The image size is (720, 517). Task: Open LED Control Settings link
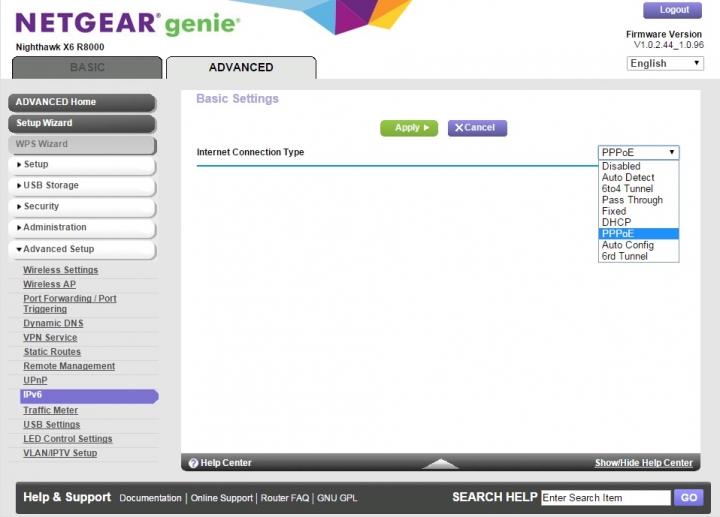tap(68, 438)
